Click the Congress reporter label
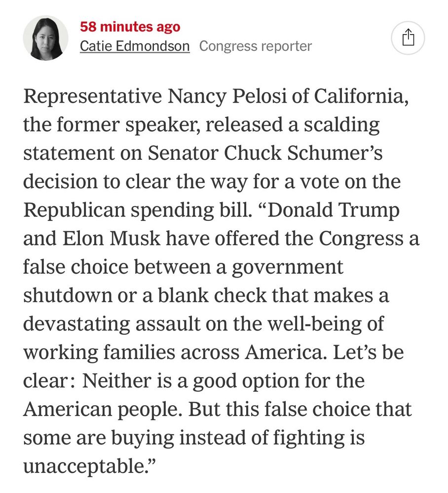 pos(255,46)
